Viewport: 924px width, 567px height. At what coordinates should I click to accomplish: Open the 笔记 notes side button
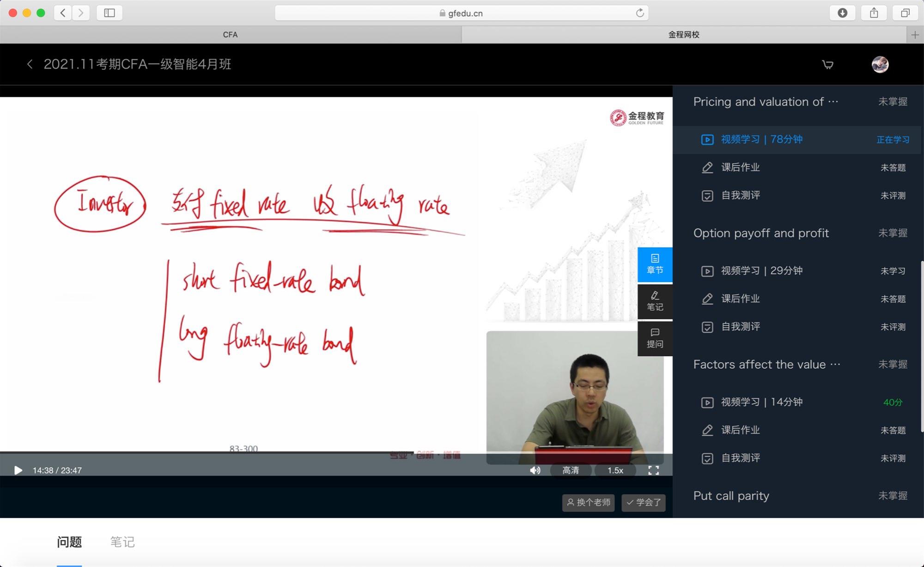coord(655,301)
